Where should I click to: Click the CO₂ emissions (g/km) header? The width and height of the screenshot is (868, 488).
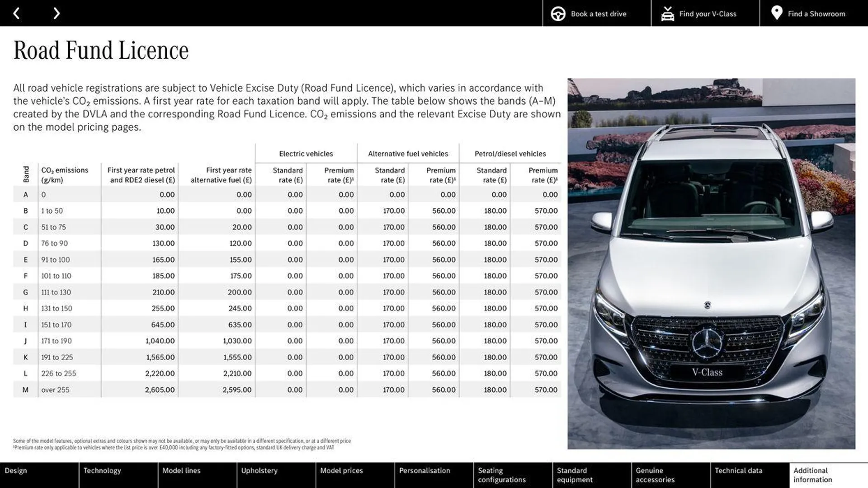pos(65,175)
